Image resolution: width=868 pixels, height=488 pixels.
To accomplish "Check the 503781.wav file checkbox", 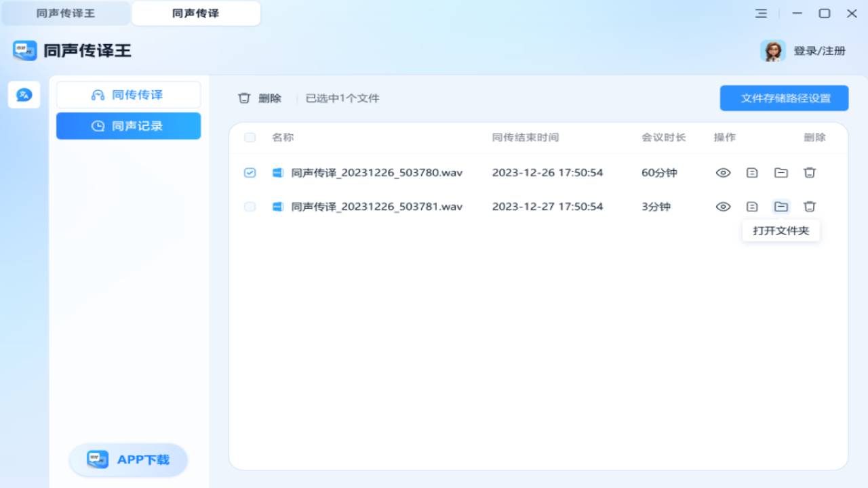I will pos(250,207).
